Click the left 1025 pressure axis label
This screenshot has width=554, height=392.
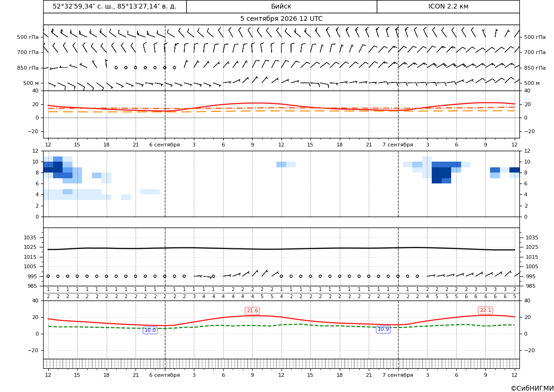(x=28, y=247)
